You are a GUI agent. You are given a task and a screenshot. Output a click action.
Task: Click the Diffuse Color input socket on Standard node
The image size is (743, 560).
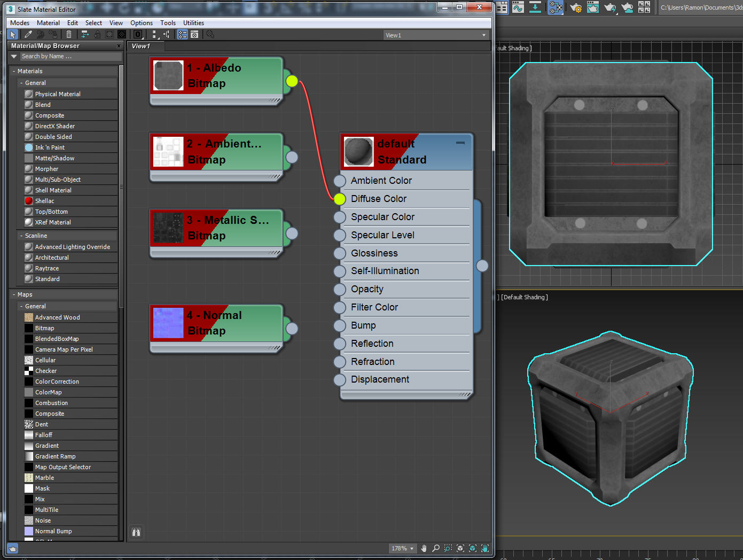340,199
